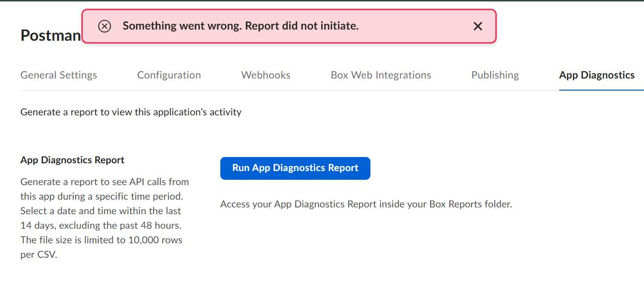Click the "Report did not initiate" text
644x283 pixels.
302,26
